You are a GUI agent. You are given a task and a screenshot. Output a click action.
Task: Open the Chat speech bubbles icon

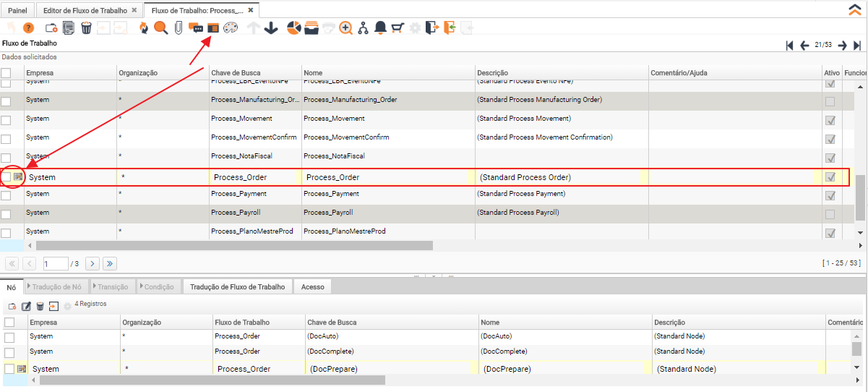tap(195, 28)
